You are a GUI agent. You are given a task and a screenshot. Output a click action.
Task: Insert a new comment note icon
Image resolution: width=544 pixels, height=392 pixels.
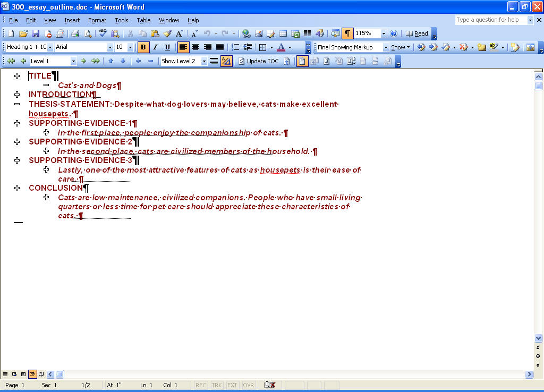coord(481,47)
